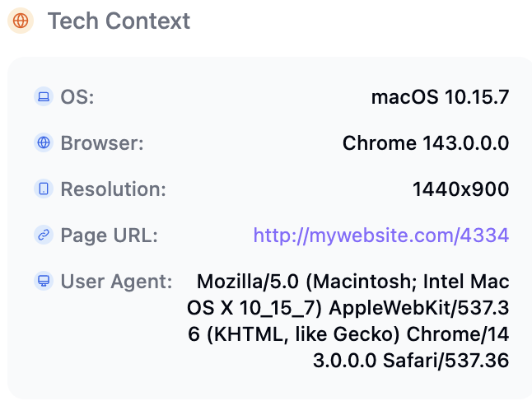This screenshot has width=532, height=401.
Task: Click the chain link icon beside Page URL
Action: [x=44, y=235]
